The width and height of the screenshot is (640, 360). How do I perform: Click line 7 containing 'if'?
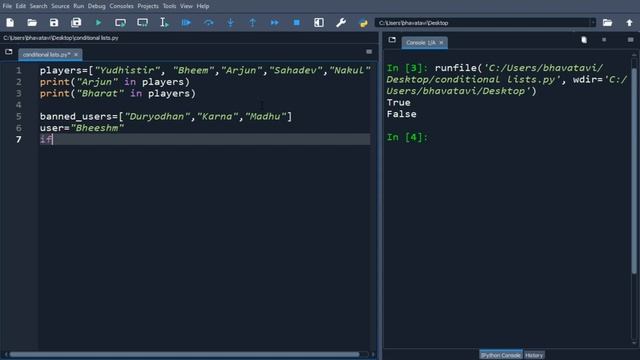tap(204, 139)
